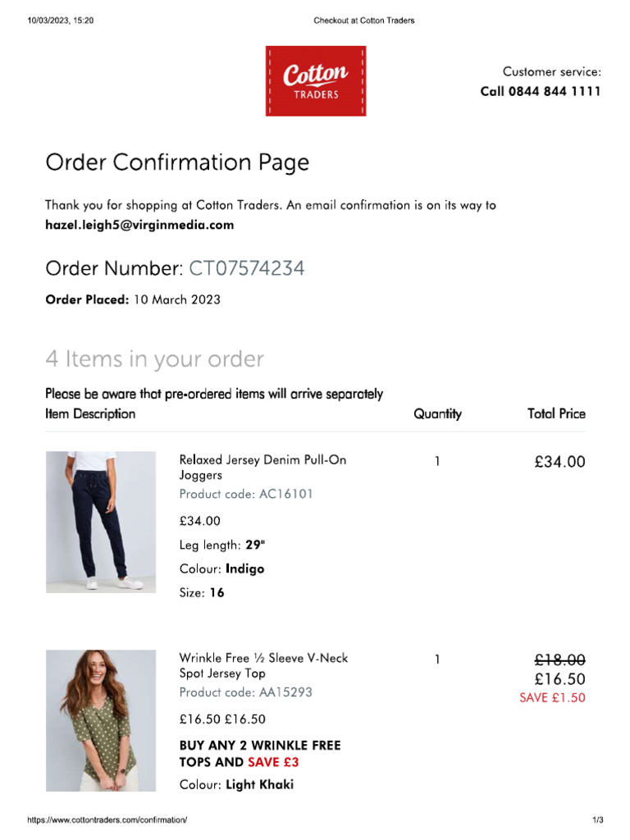Click the customer email address hazel.leigh5@virginmedia.com
The width and height of the screenshot is (630, 840).
coord(139,225)
